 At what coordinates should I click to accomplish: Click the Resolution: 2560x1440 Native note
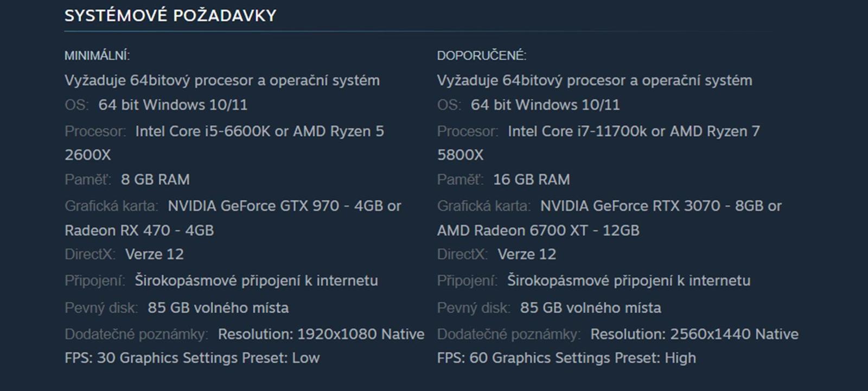click(x=694, y=334)
